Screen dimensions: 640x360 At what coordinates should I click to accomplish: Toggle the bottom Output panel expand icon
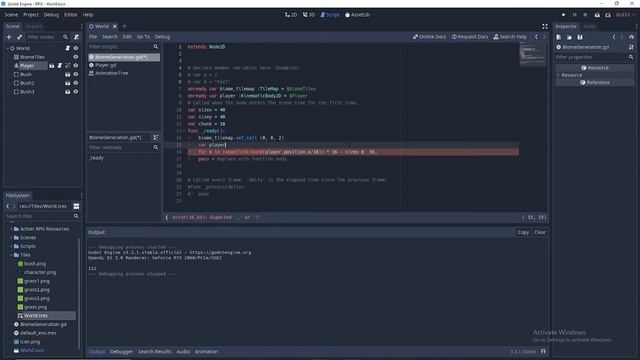(543, 351)
